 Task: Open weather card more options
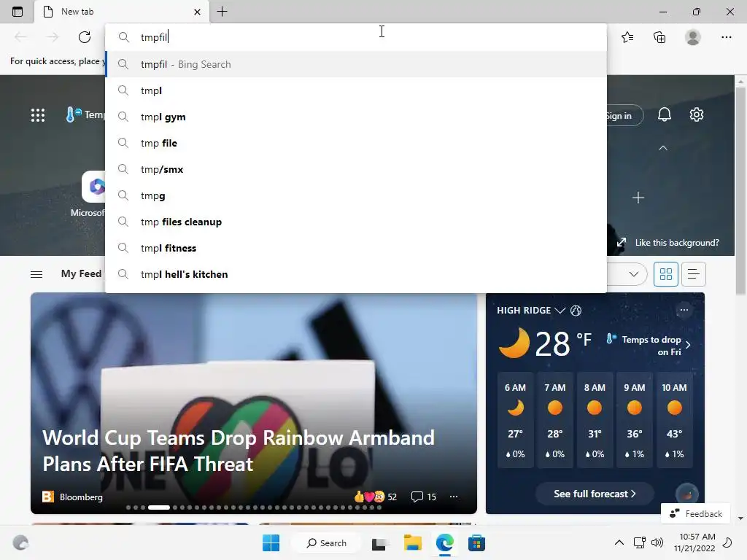[684, 310]
